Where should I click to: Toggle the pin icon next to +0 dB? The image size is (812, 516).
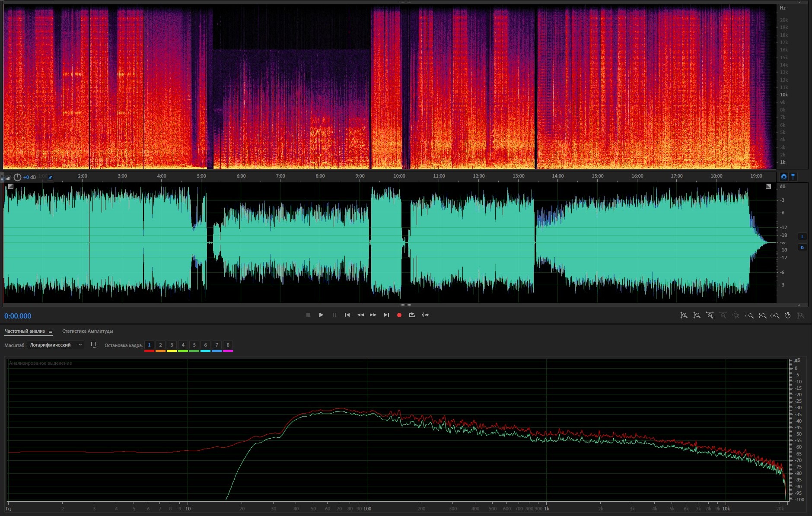[50, 177]
